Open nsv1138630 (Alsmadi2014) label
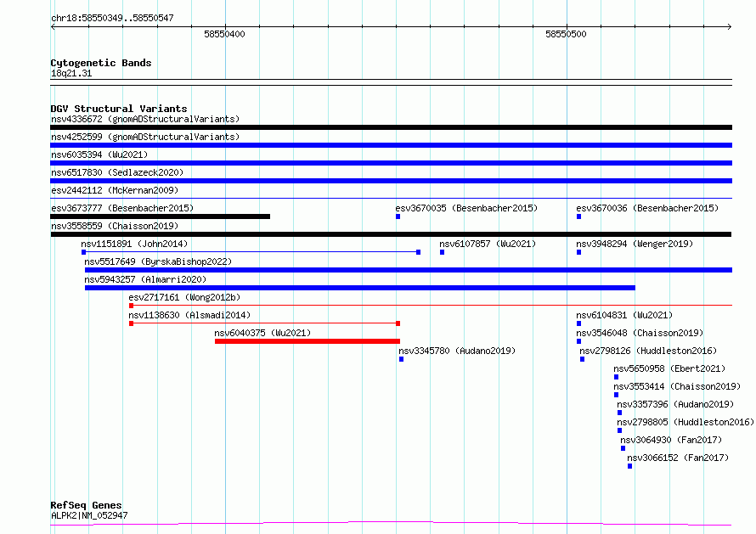756x534 pixels. [189, 315]
